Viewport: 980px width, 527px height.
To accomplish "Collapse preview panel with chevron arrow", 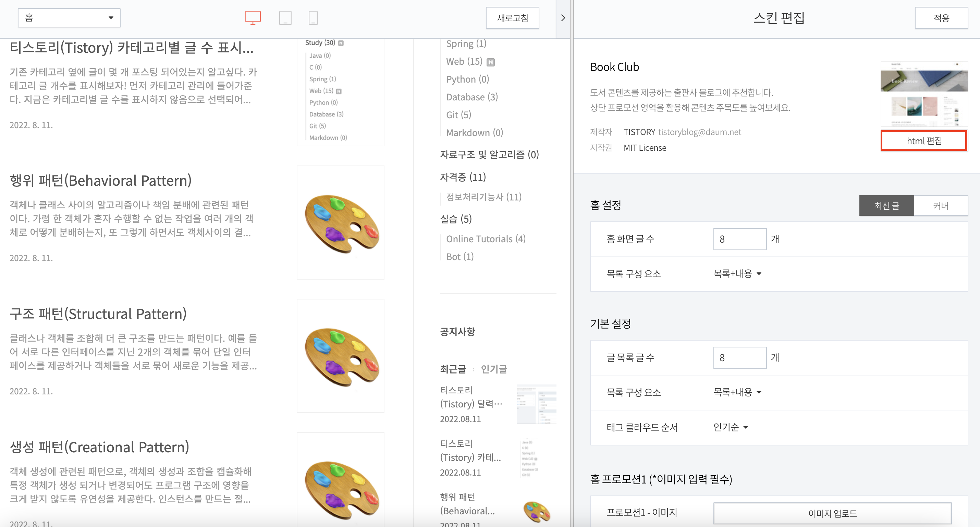I will click(563, 18).
